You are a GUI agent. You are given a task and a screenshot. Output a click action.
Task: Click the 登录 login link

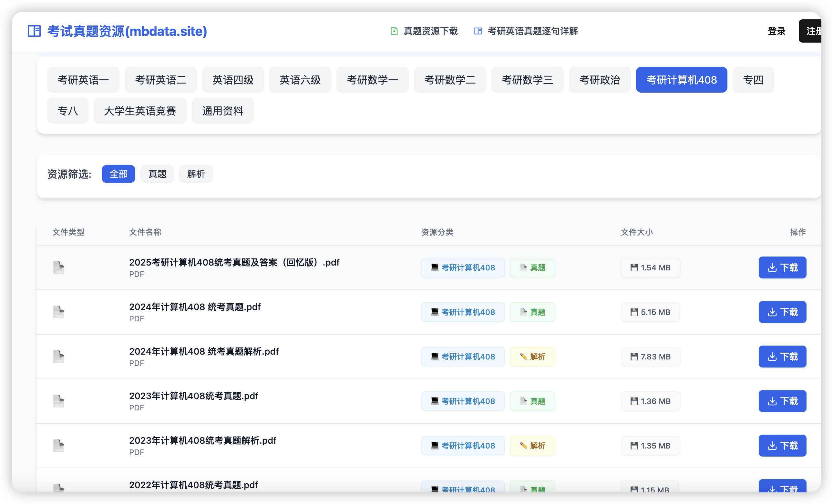tap(776, 31)
